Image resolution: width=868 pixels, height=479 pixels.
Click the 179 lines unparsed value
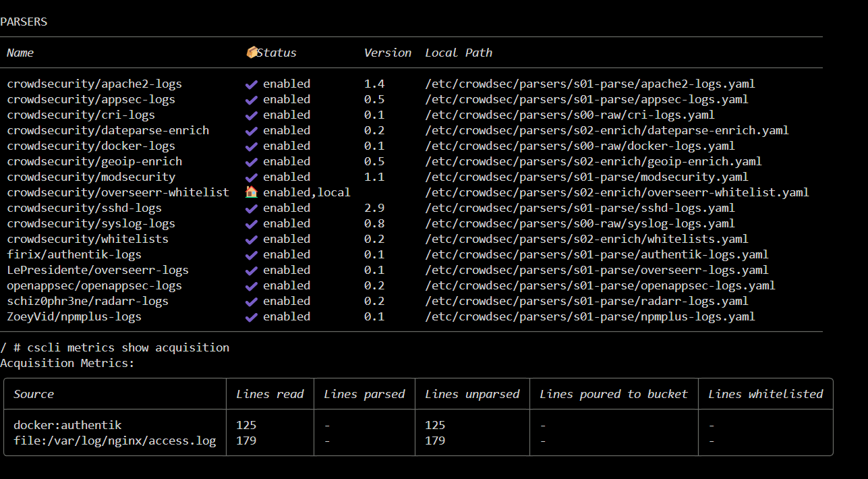(x=435, y=441)
